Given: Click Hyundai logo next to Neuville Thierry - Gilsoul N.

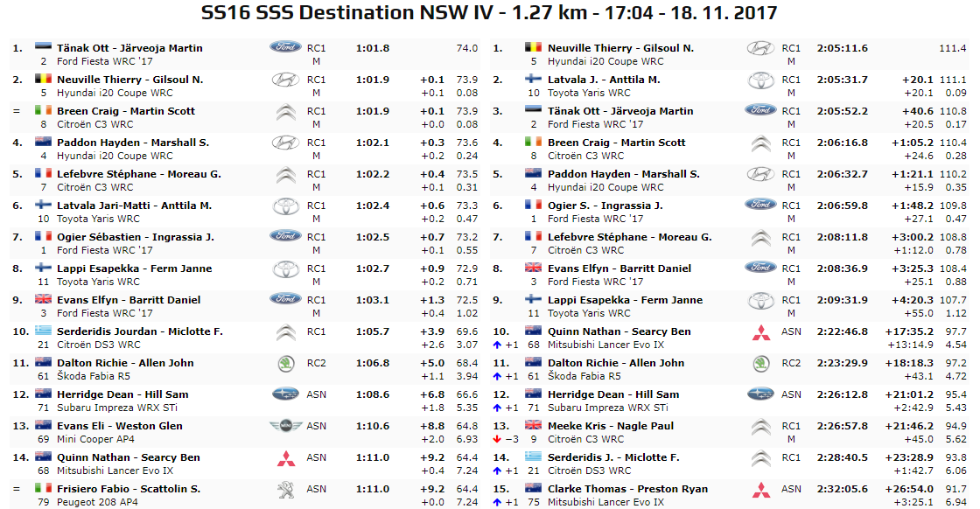Looking at the screenshot, I should [x=285, y=80].
